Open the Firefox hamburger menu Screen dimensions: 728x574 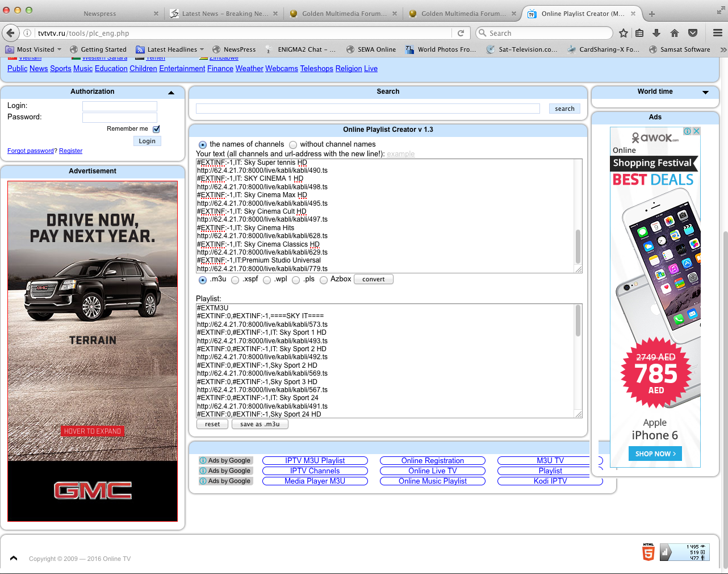point(718,33)
